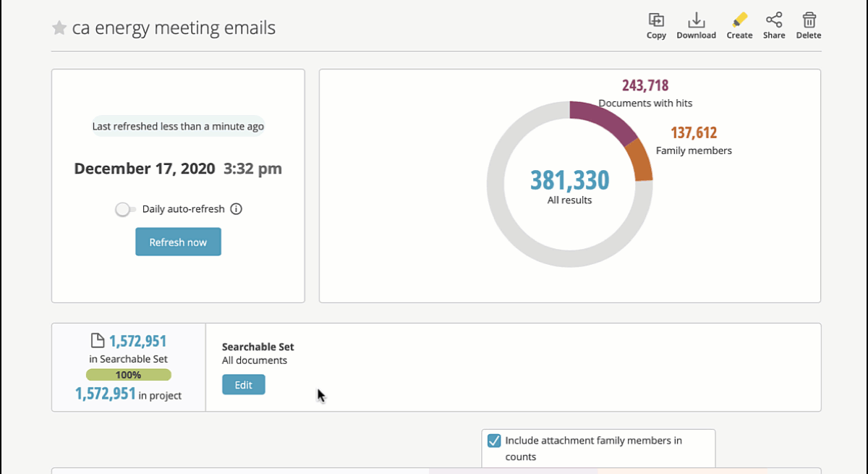The width and height of the screenshot is (868, 474).
Task: Click the green 100% progress bar
Action: 128,374
